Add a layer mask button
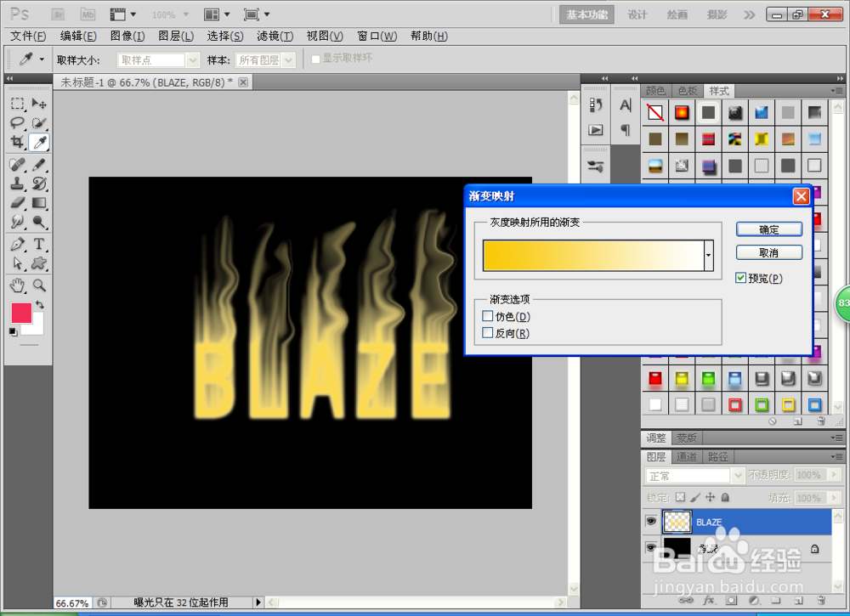This screenshot has width=850, height=616. (x=732, y=601)
